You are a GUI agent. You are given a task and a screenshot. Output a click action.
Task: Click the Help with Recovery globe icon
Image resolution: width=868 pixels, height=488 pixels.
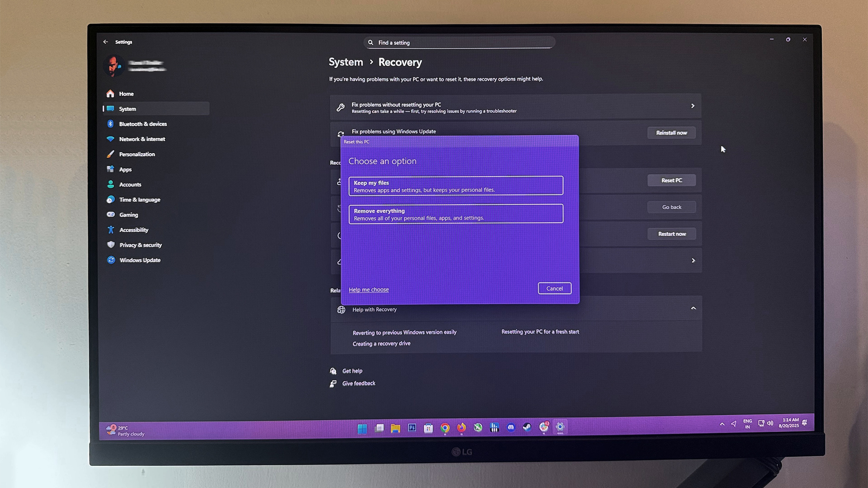pos(341,310)
